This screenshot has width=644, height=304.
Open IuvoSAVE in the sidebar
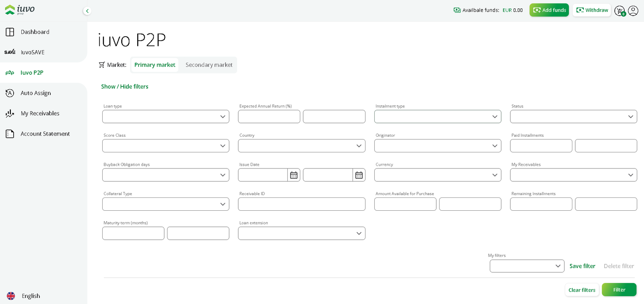33,52
